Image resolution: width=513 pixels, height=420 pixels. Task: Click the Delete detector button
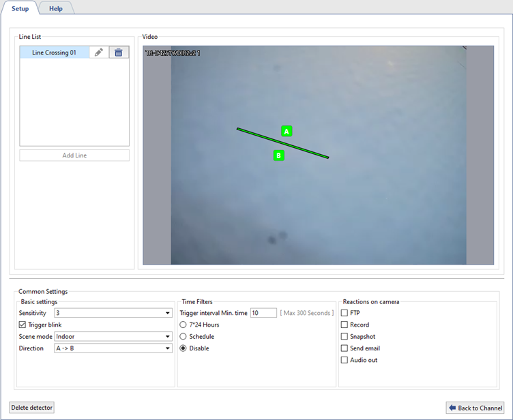tap(32, 408)
